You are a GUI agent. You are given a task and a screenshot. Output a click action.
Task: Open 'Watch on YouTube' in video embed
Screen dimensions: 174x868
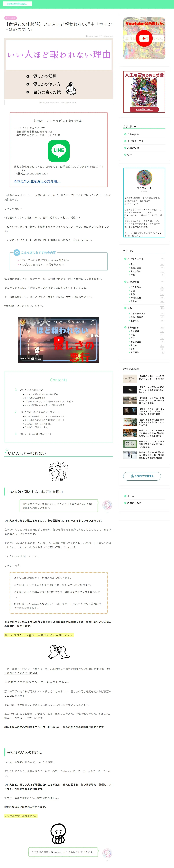tap(30, 358)
